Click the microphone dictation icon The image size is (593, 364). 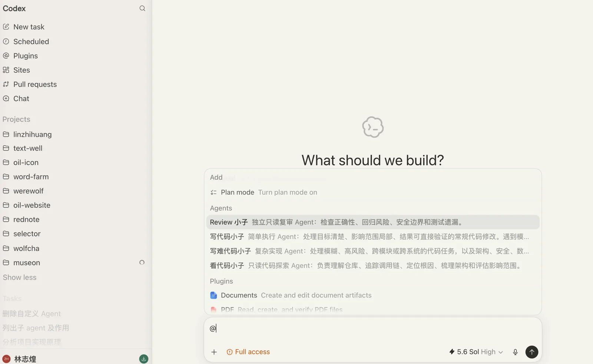(515, 352)
